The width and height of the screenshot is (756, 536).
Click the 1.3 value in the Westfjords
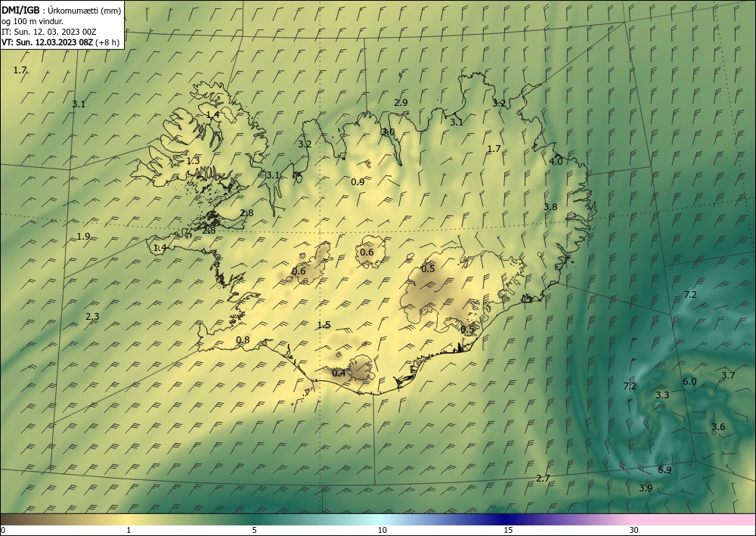point(193,161)
